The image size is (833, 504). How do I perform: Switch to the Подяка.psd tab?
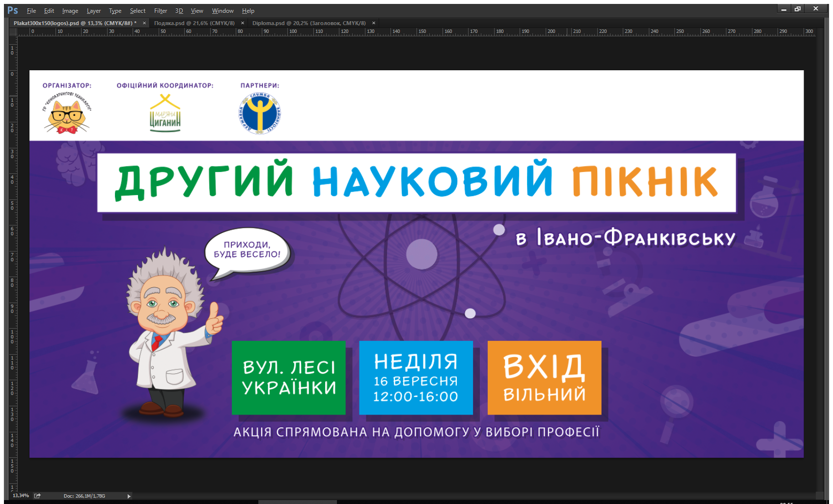pyautogui.click(x=194, y=23)
